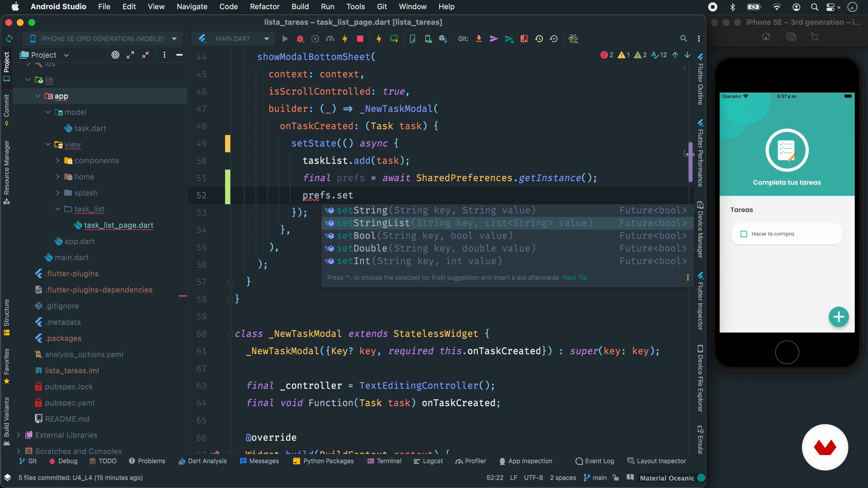
Task: Open Search Everywhere magnifier in toolbar
Action: [x=683, y=39]
